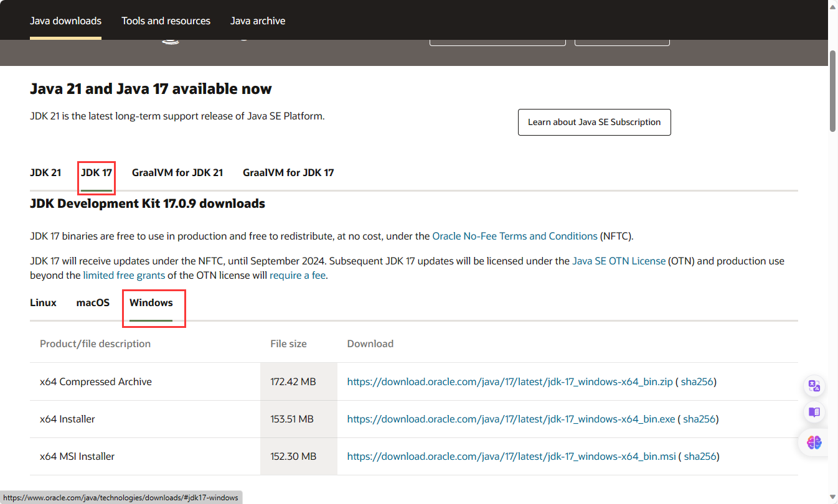Open the AI brain assistant icon
838x504 pixels.
click(814, 442)
